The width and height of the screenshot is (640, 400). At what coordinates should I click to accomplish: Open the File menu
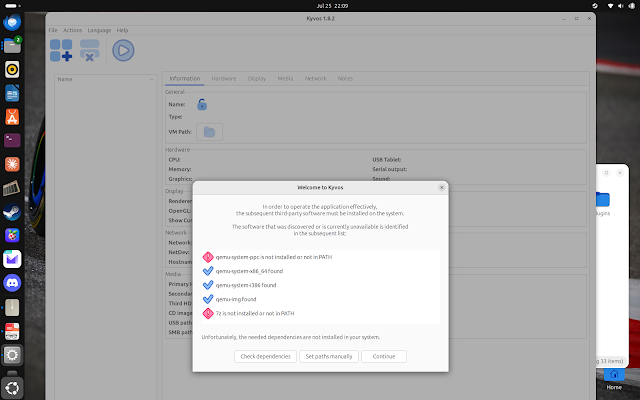pos(53,30)
